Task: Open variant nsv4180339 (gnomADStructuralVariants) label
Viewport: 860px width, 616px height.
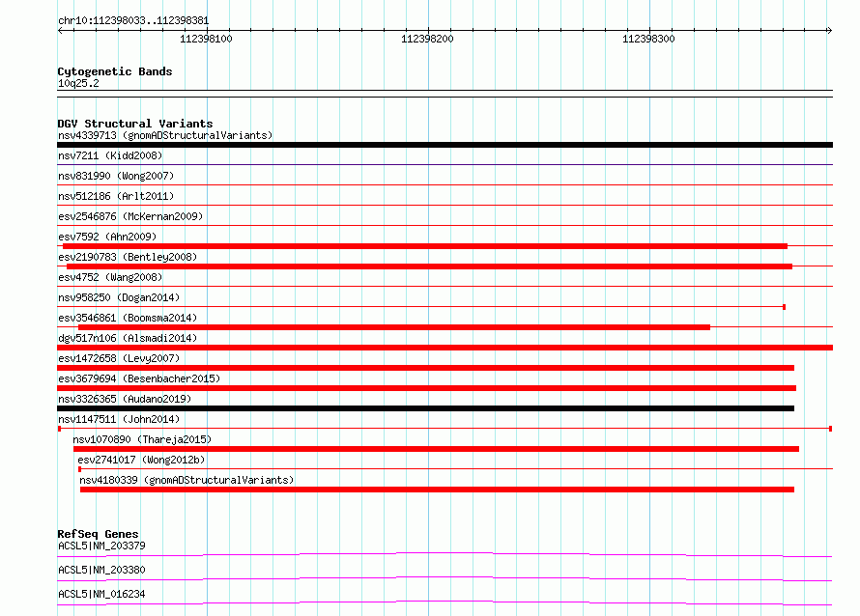Action: click(x=186, y=480)
